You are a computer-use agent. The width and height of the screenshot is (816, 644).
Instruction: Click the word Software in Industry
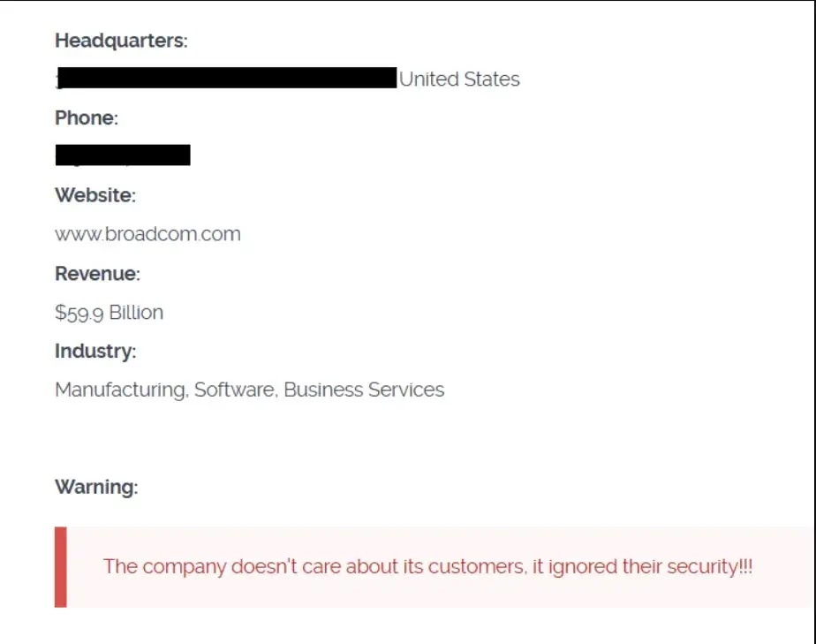click(234, 390)
